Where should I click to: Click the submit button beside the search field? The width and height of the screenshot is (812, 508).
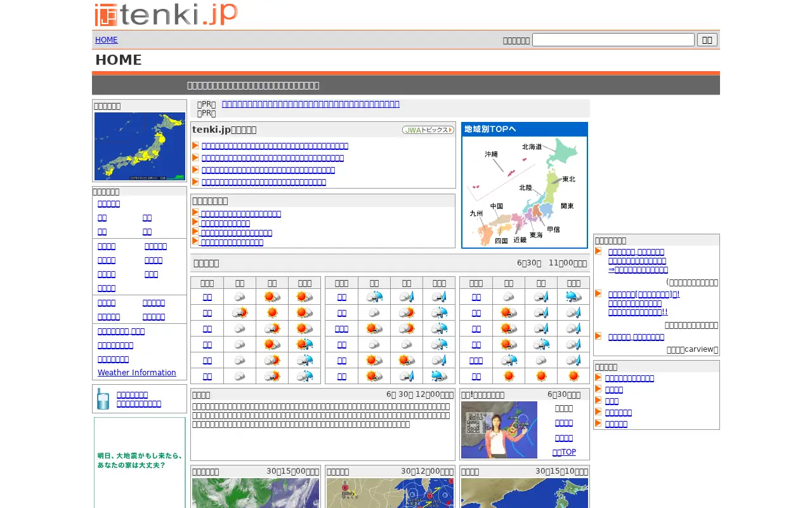[707, 40]
